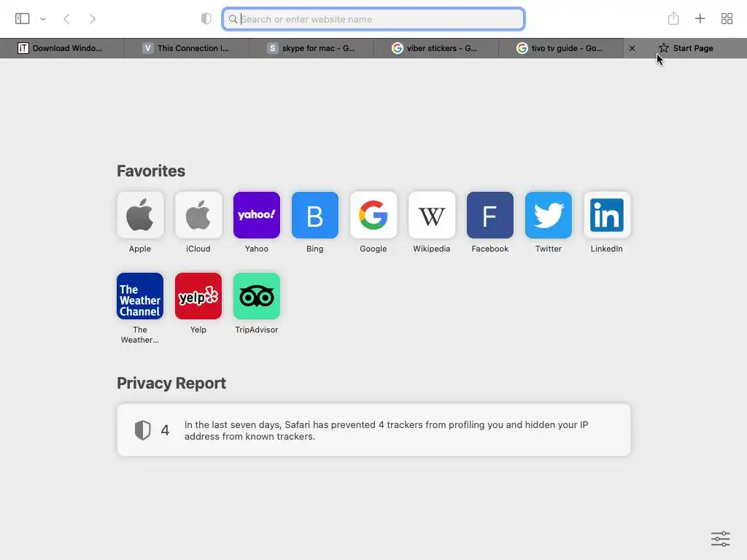The height and width of the screenshot is (560, 747).
Task: Customize Start Page with the sliders icon
Action: (720, 539)
